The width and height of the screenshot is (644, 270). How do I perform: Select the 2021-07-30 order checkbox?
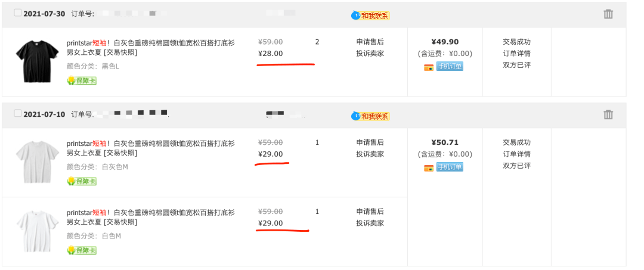pos(17,13)
